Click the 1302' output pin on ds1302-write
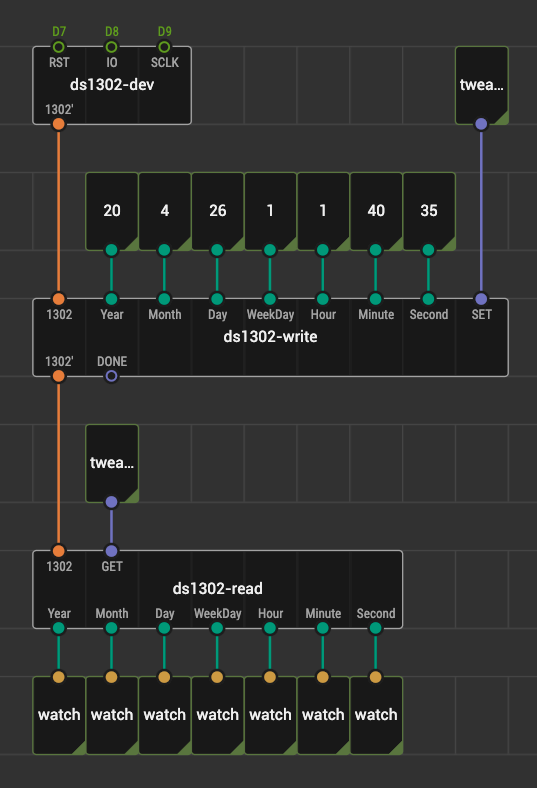The height and width of the screenshot is (788, 537). (x=59, y=376)
